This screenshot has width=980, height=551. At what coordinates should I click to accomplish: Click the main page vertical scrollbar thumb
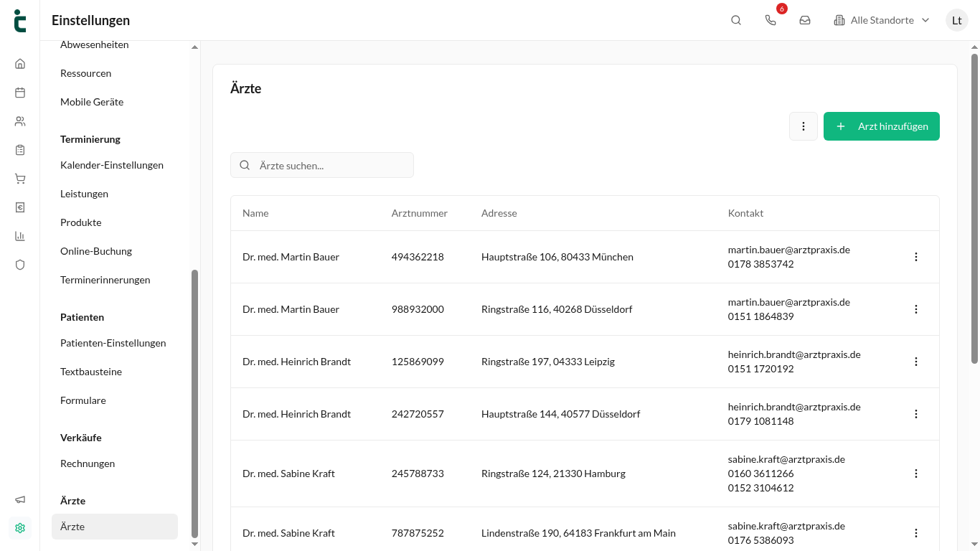(x=974, y=208)
